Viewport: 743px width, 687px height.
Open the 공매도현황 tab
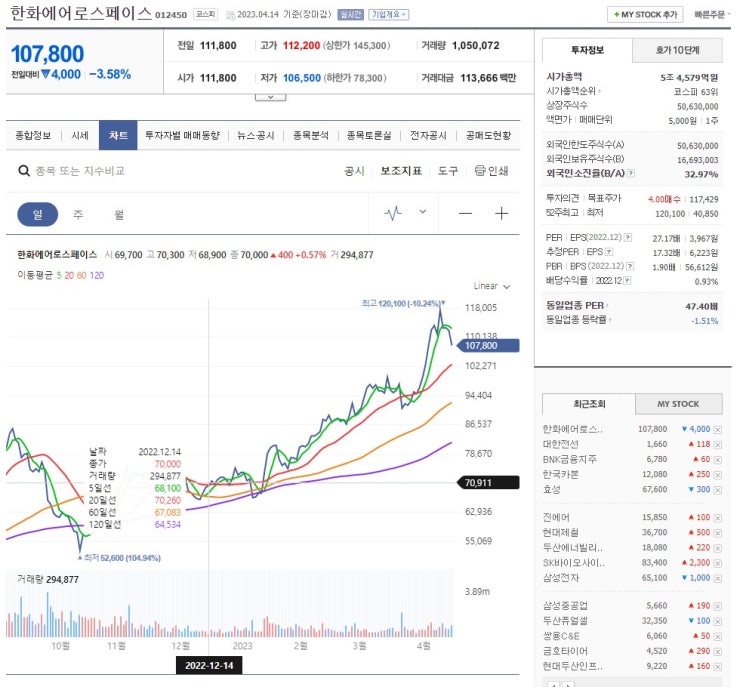point(488,136)
